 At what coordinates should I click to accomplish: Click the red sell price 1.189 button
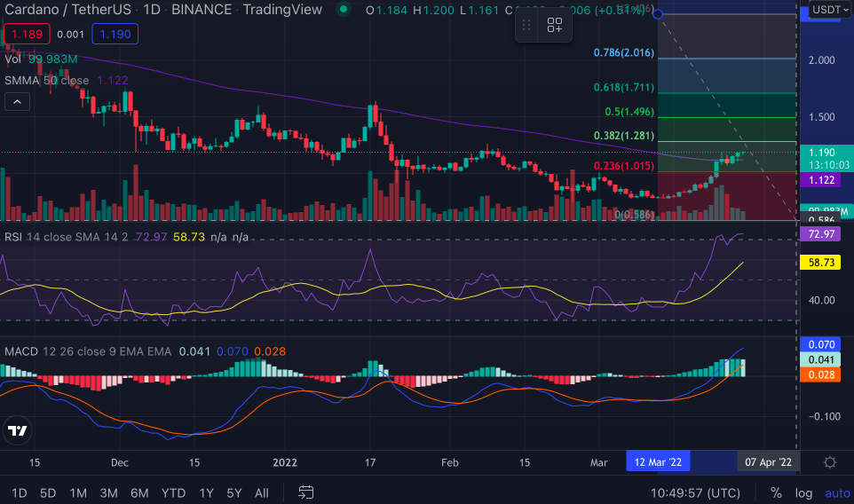[x=27, y=34]
